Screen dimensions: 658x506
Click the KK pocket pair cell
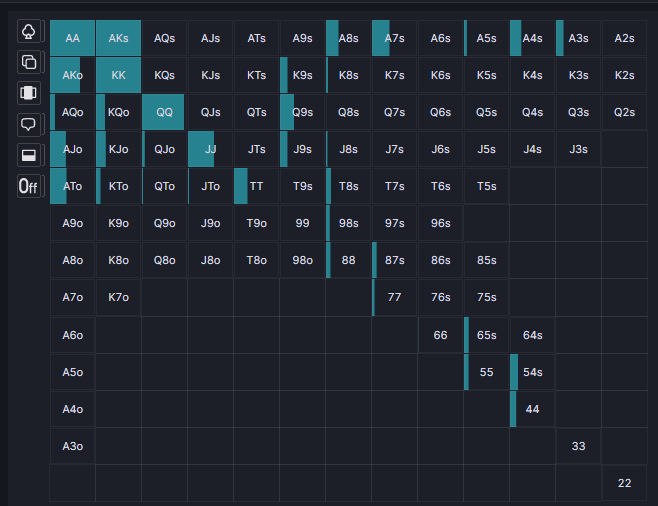click(118, 75)
